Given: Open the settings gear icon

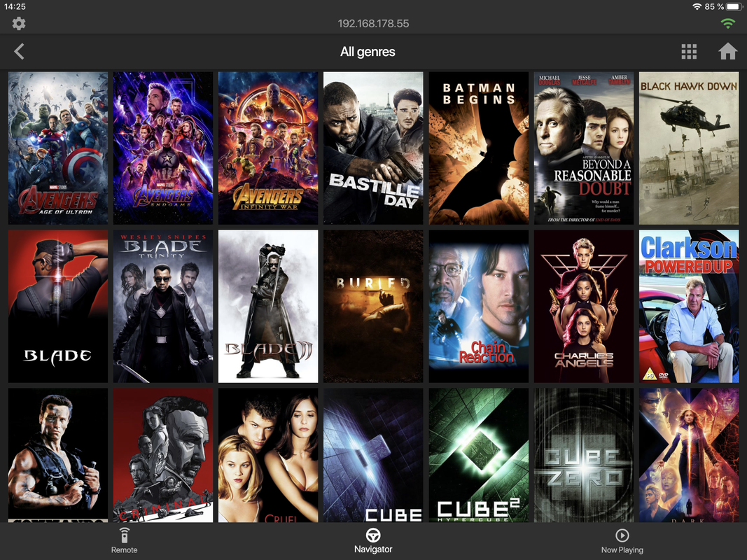Looking at the screenshot, I should (x=19, y=23).
